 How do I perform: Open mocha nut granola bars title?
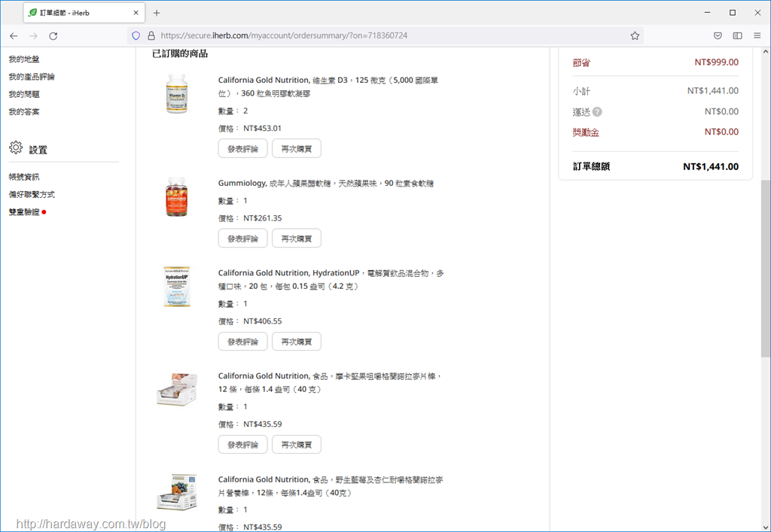click(x=330, y=382)
